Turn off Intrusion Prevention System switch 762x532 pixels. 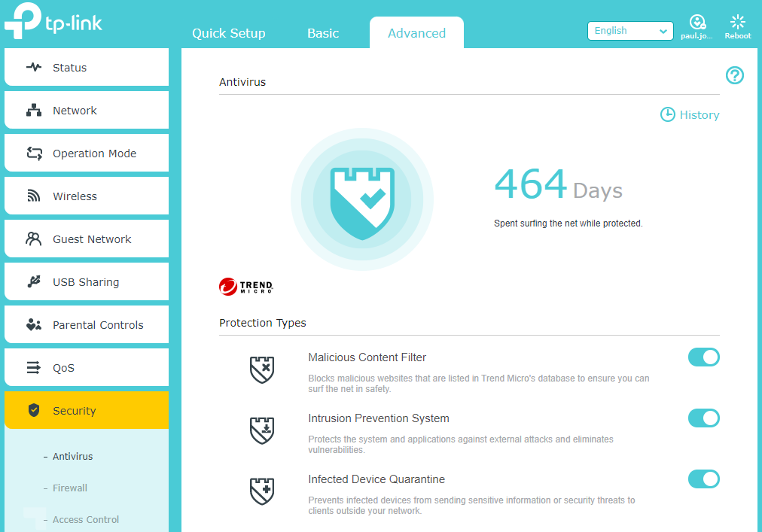704,418
